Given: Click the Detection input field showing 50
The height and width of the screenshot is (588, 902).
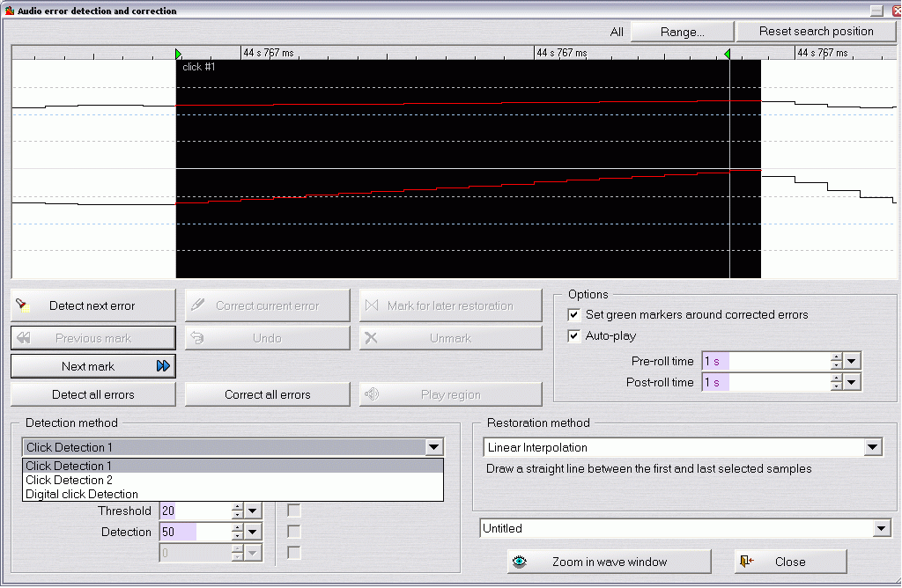Looking at the screenshot, I should coord(196,532).
